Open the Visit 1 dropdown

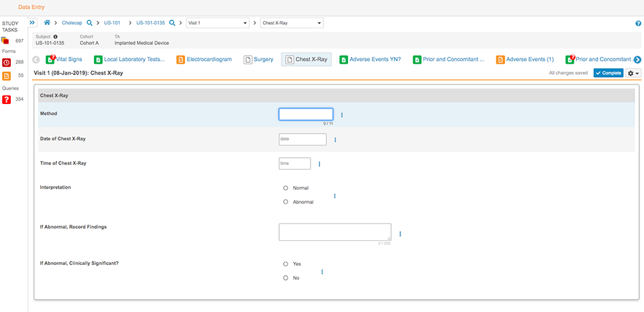pos(217,23)
